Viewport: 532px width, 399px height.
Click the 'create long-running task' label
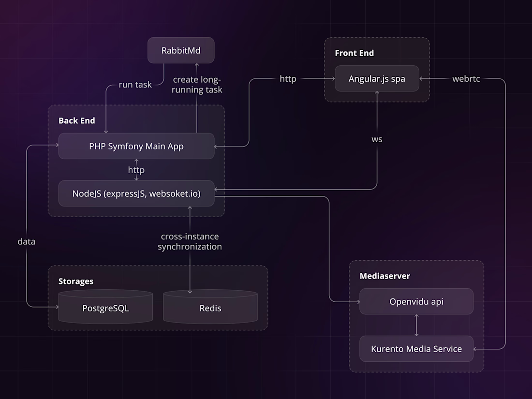[x=197, y=85]
